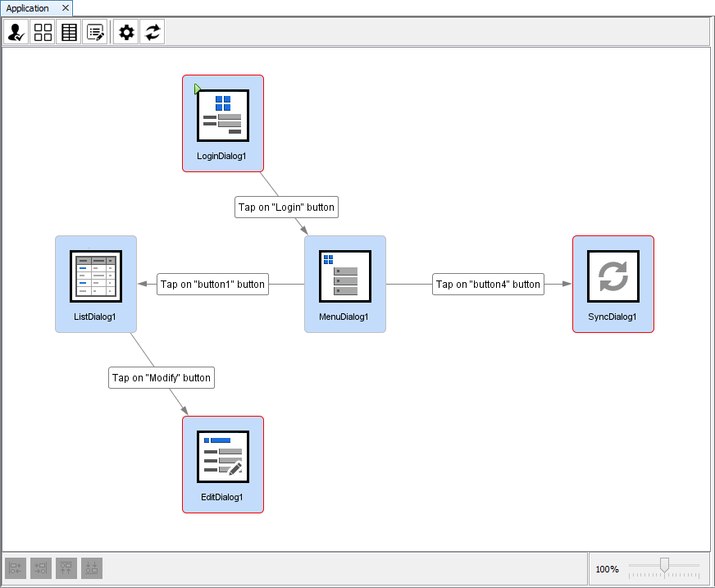Select the SyncDialog1 node
715x588 pixels.
coord(613,283)
